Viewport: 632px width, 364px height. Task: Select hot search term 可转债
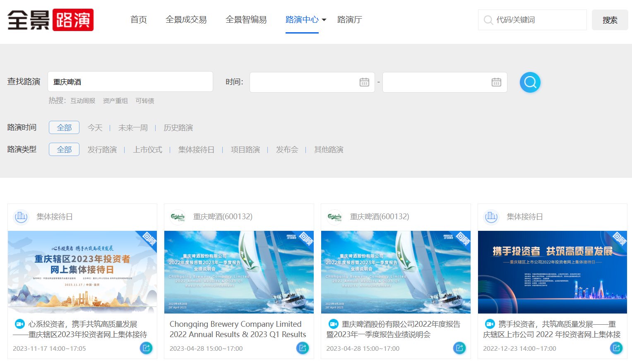[x=145, y=101]
